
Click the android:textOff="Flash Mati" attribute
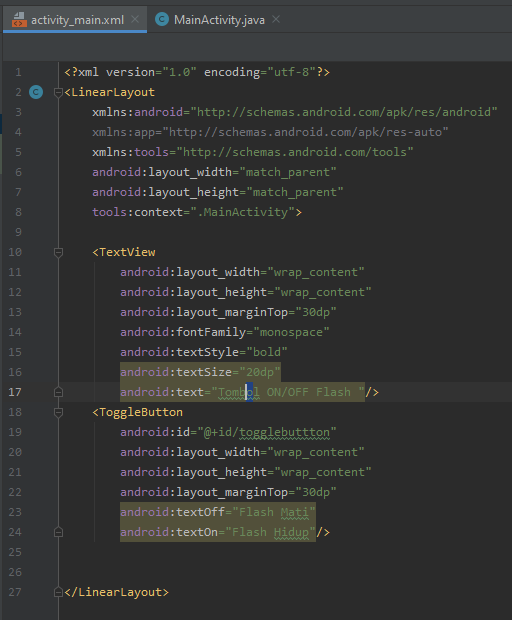[217, 512]
